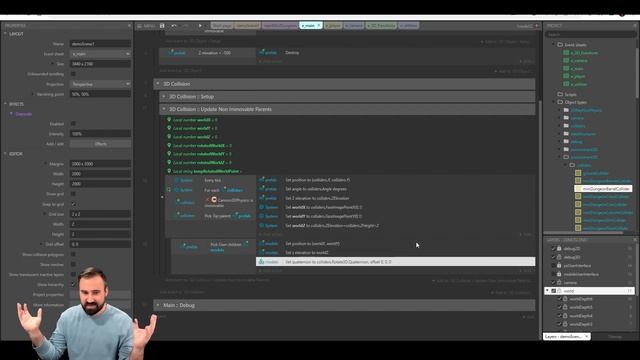Collapse the Object types folder

point(554,102)
